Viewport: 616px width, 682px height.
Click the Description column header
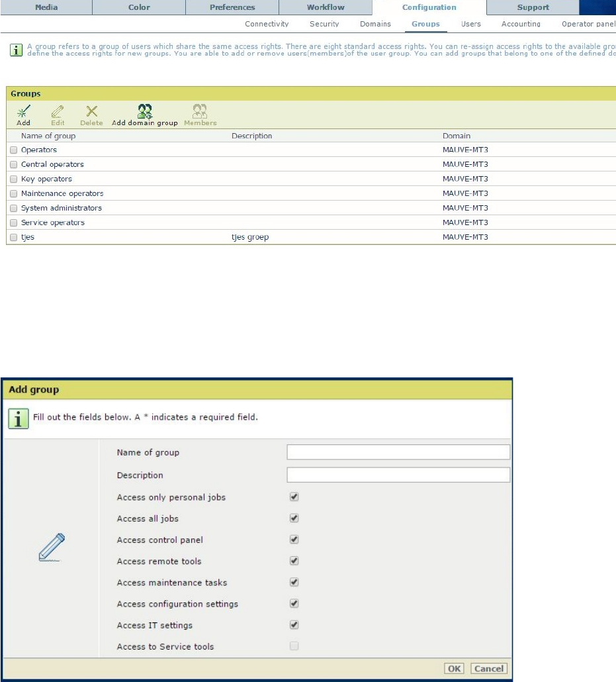251,136
